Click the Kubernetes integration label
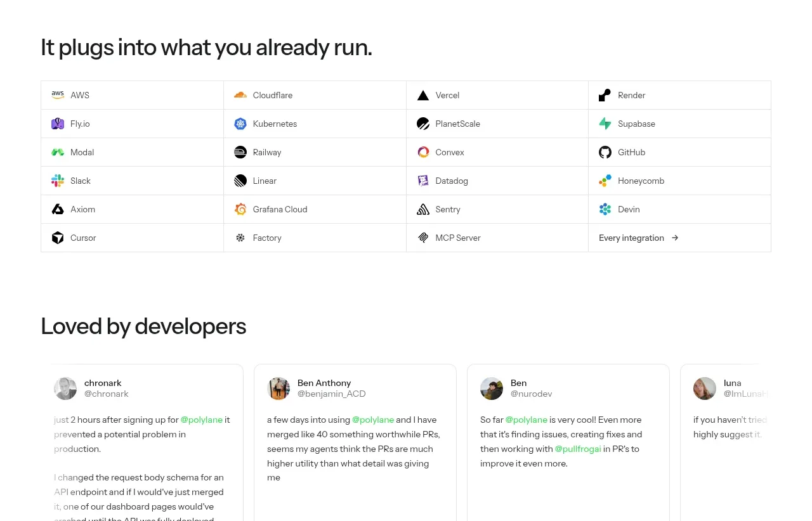 [275, 124]
